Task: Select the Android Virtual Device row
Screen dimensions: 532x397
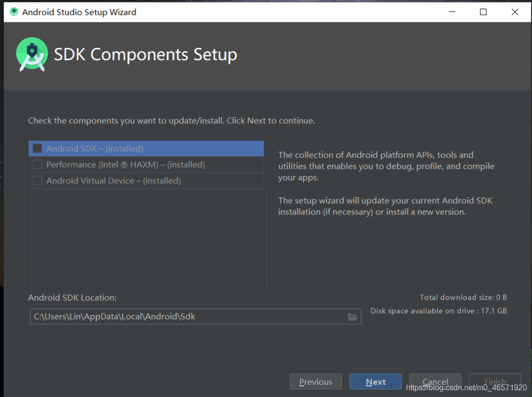Action: click(x=146, y=180)
